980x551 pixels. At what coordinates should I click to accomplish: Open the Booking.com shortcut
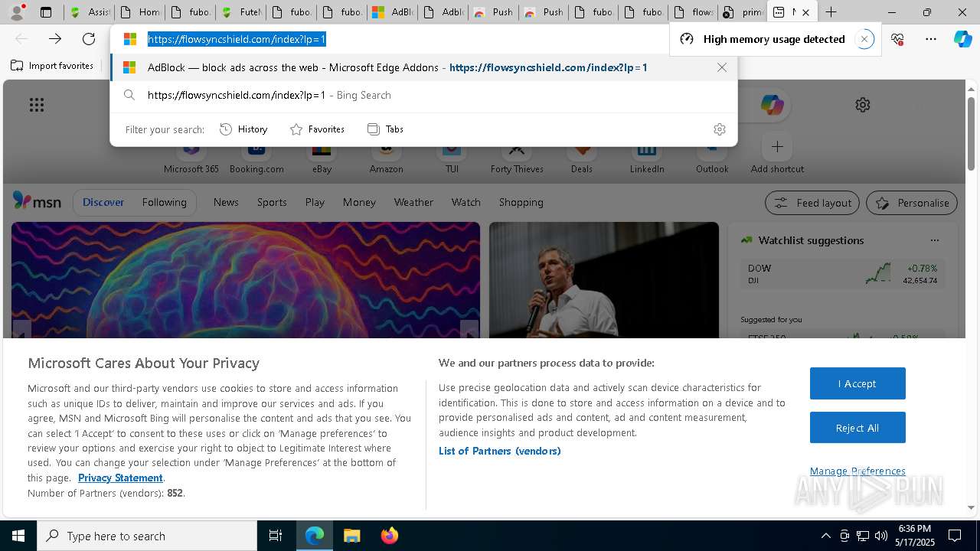(256, 157)
